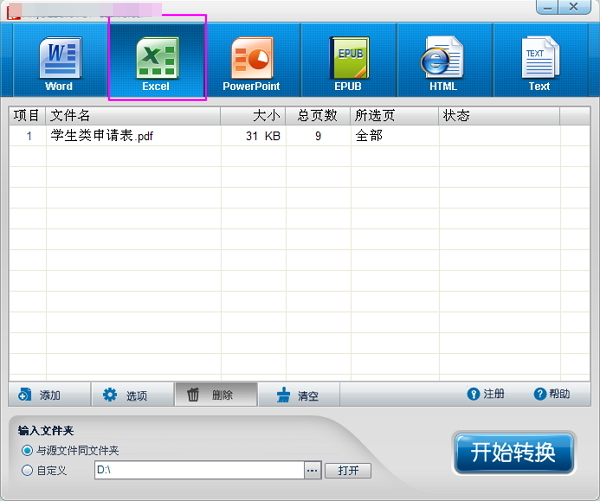Viewport: 600px width, 501px height.
Task: Select the HTML output format
Action: (444, 60)
